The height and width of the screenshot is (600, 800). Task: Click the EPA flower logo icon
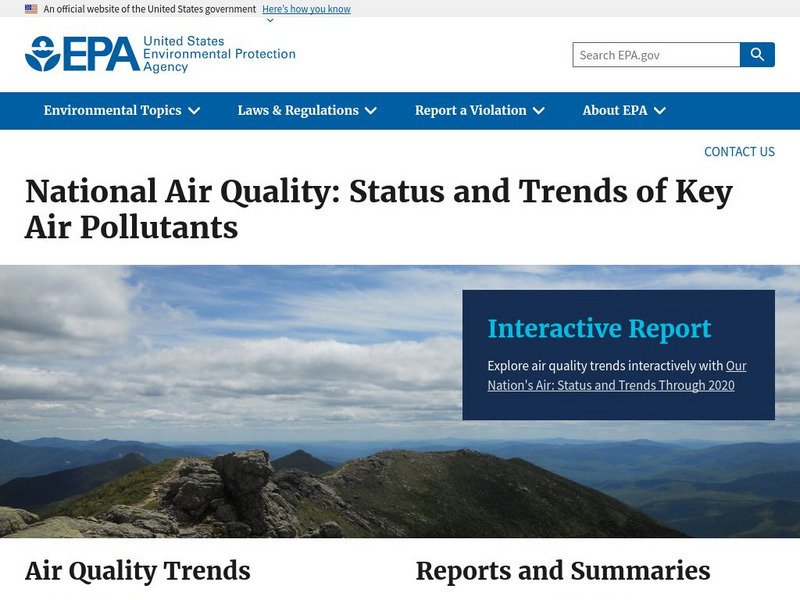pyautogui.click(x=44, y=54)
